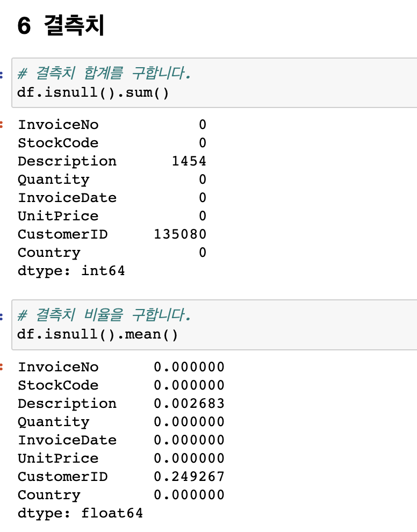Click the CustomerID count value 135080
Viewport: 417px width, 532px height.
click(180, 234)
